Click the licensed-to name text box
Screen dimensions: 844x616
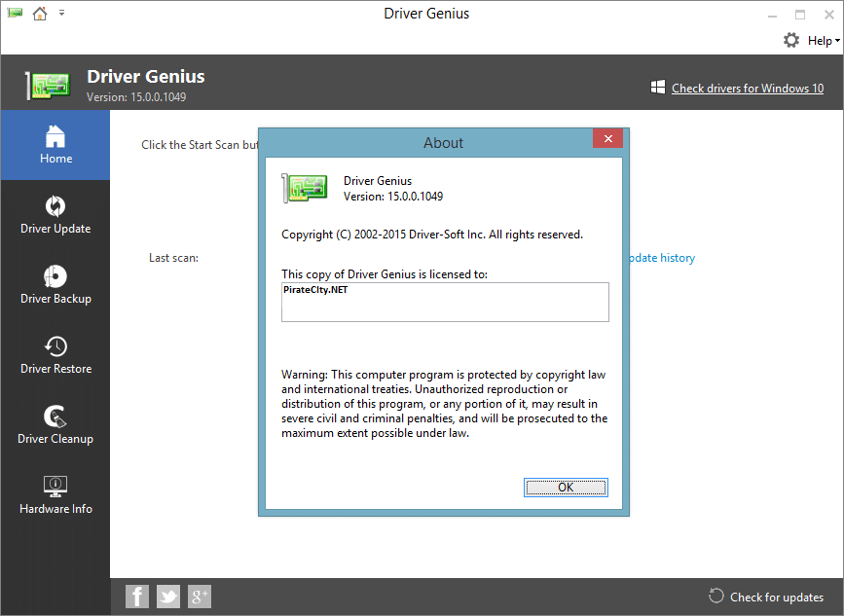tap(445, 303)
